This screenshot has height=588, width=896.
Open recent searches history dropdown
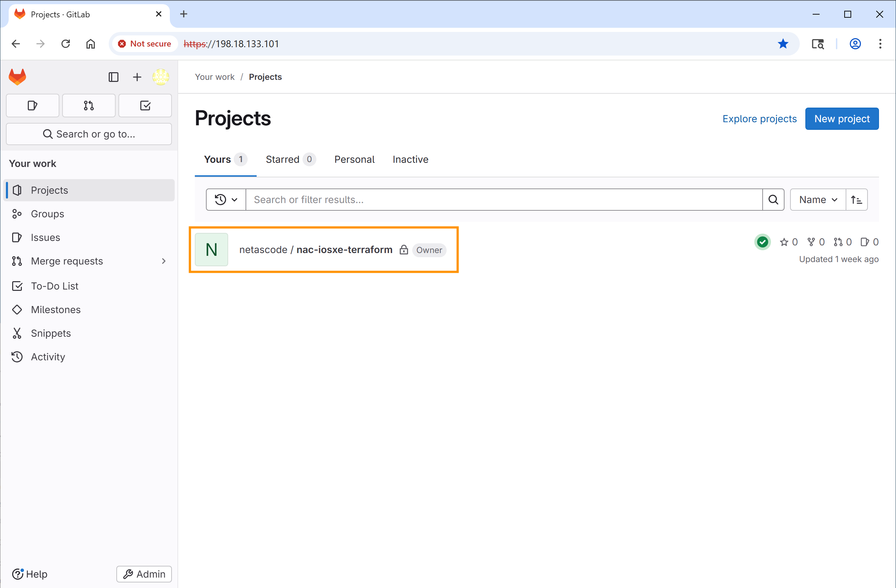click(x=226, y=200)
